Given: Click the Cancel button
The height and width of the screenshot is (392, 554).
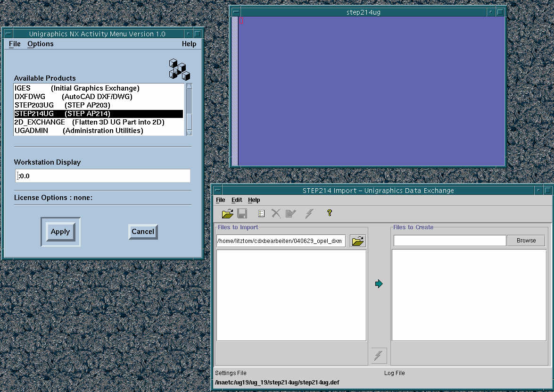Looking at the screenshot, I should (143, 232).
